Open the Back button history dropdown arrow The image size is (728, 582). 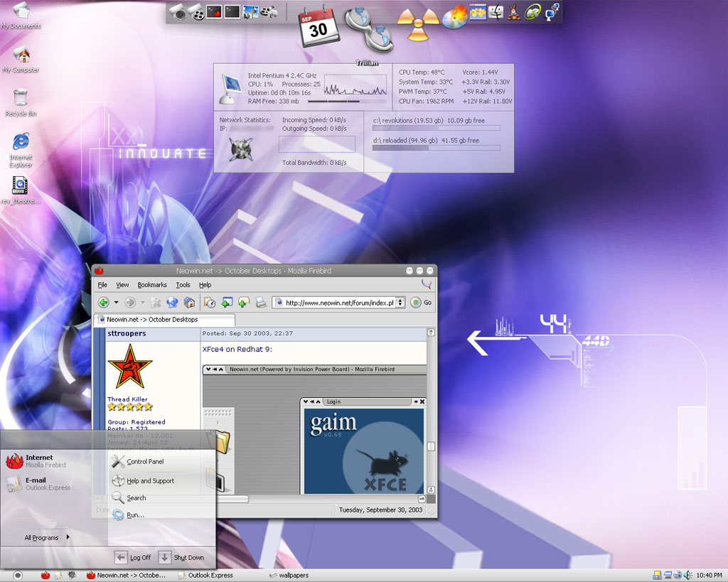pos(116,302)
